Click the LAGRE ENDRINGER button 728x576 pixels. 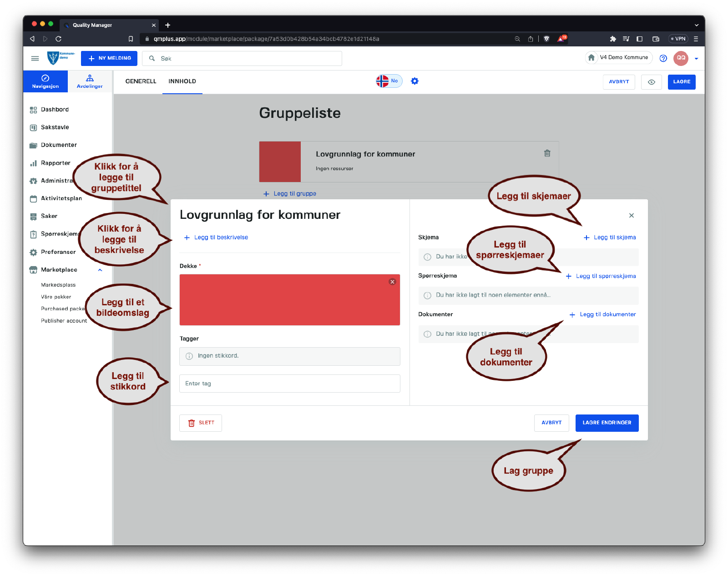[x=607, y=423]
